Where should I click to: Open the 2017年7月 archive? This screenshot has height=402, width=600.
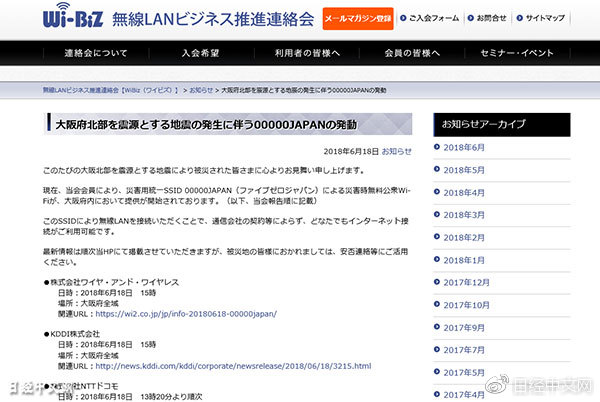(x=464, y=350)
